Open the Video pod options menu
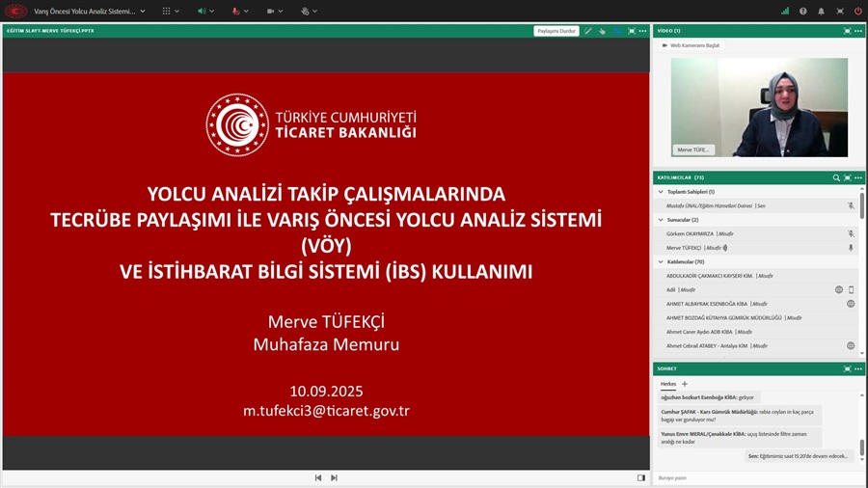This screenshot has width=868, height=488. (858, 31)
